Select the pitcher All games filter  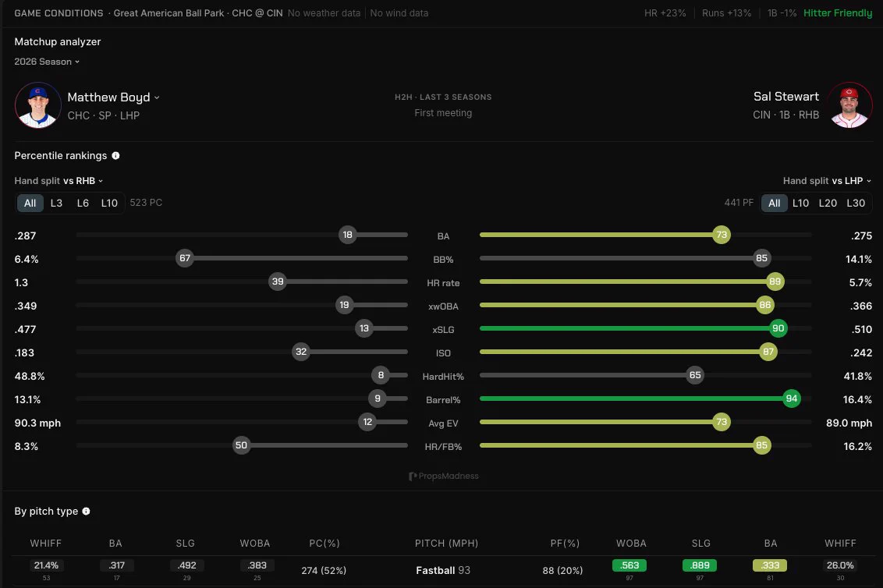click(x=30, y=203)
